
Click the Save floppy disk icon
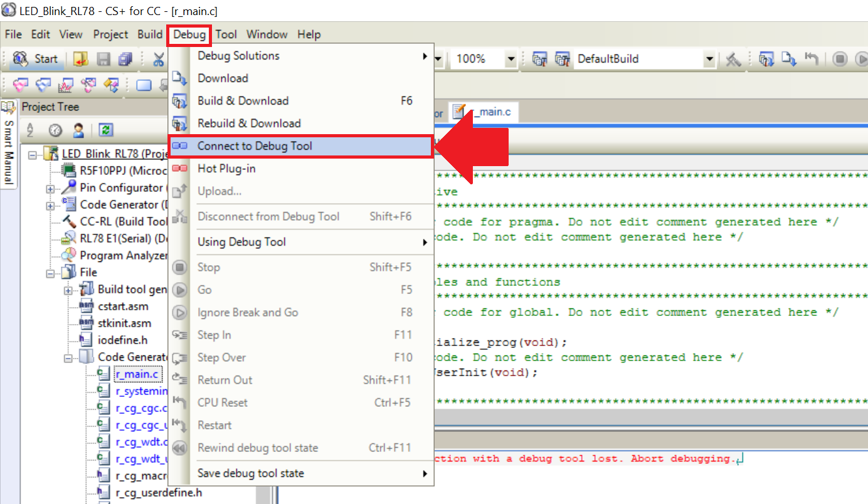coord(103,59)
